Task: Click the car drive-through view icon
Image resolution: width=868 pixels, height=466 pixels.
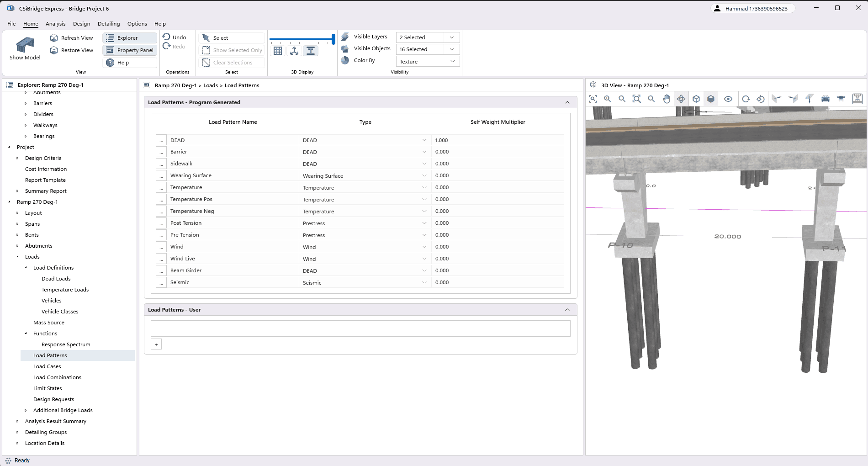Action: tap(826, 99)
